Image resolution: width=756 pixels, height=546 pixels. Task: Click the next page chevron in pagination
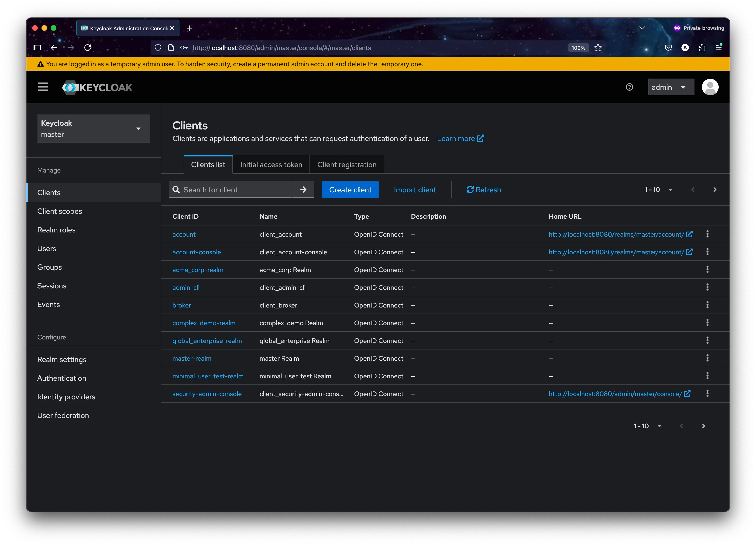click(x=715, y=190)
